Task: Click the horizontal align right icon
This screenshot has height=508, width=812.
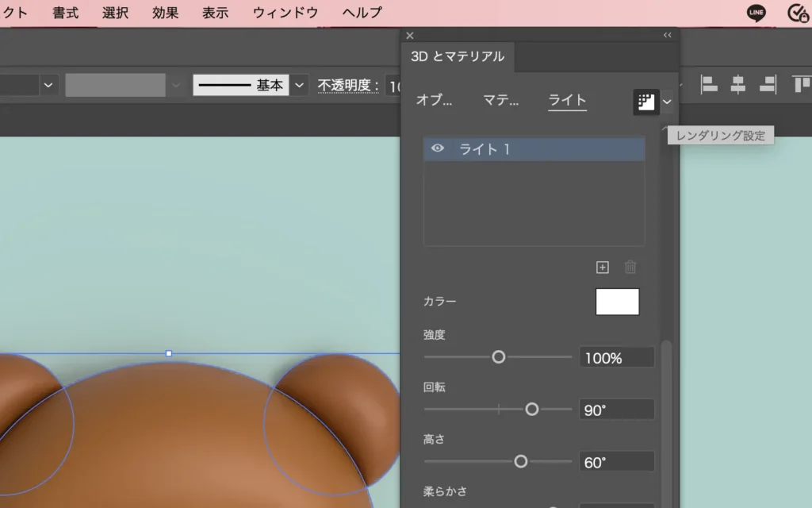Action: pyautogui.click(x=767, y=84)
